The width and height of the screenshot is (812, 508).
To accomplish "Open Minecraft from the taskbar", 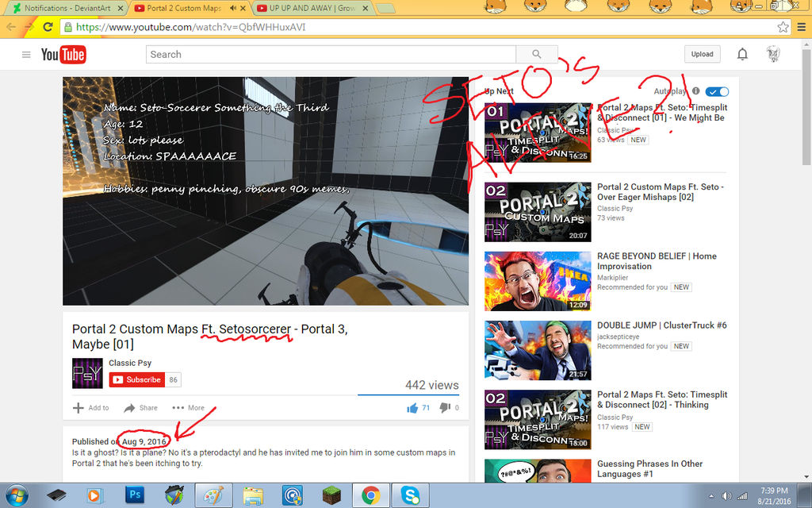I will click(331, 495).
